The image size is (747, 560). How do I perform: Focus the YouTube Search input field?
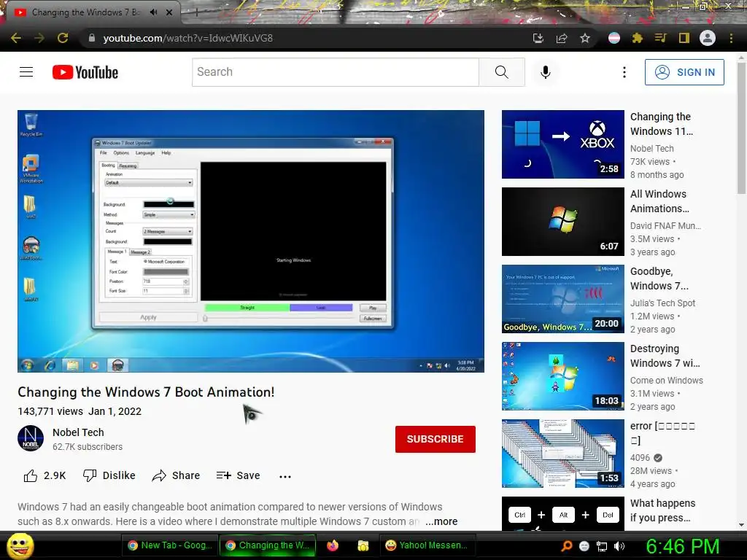click(336, 72)
